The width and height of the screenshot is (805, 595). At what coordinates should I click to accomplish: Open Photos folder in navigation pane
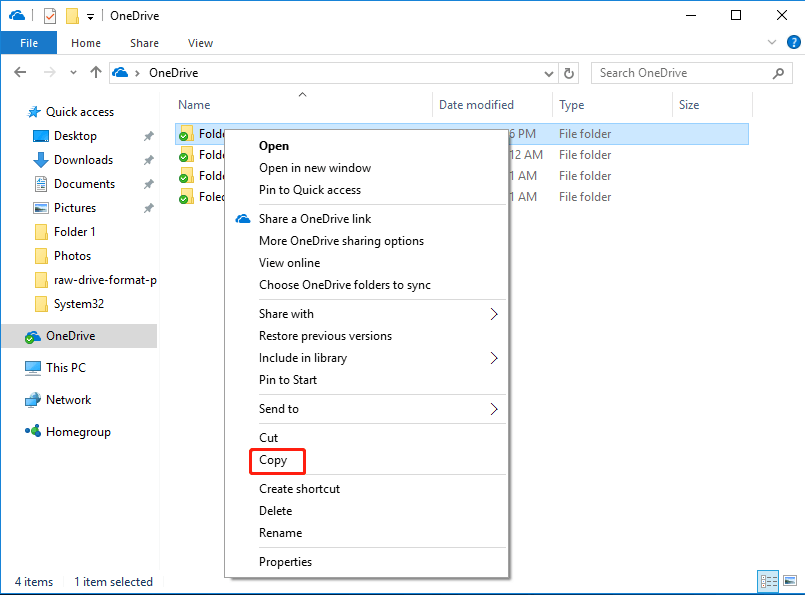72,256
